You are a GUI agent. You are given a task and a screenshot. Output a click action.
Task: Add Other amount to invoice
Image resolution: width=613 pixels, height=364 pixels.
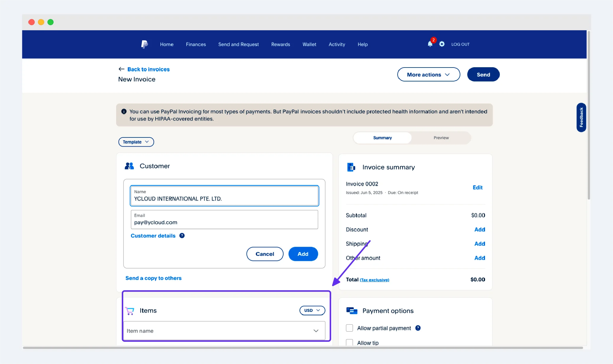pos(480,258)
